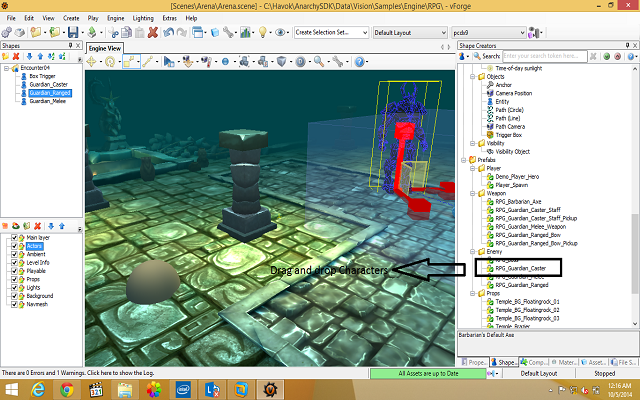The height and width of the screenshot is (400, 640).
Task: Click the Copy icon in main toolbar
Action: pyautogui.click(x=127, y=32)
